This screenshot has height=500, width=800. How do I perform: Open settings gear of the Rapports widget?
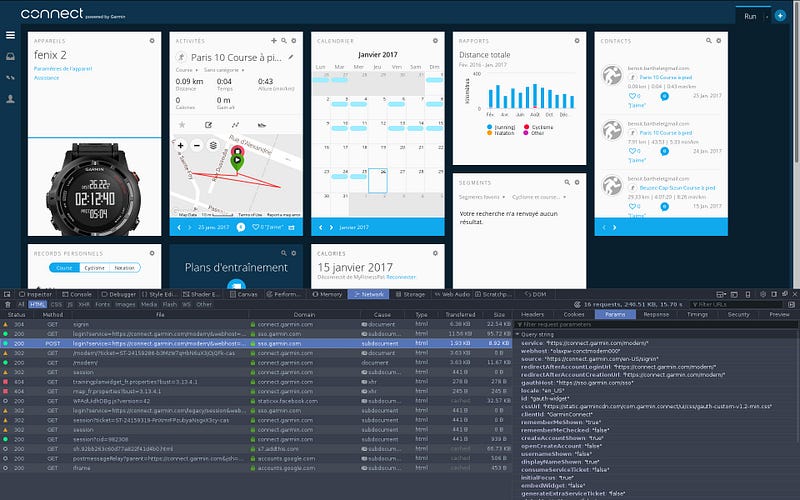click(x=577, y=40)
